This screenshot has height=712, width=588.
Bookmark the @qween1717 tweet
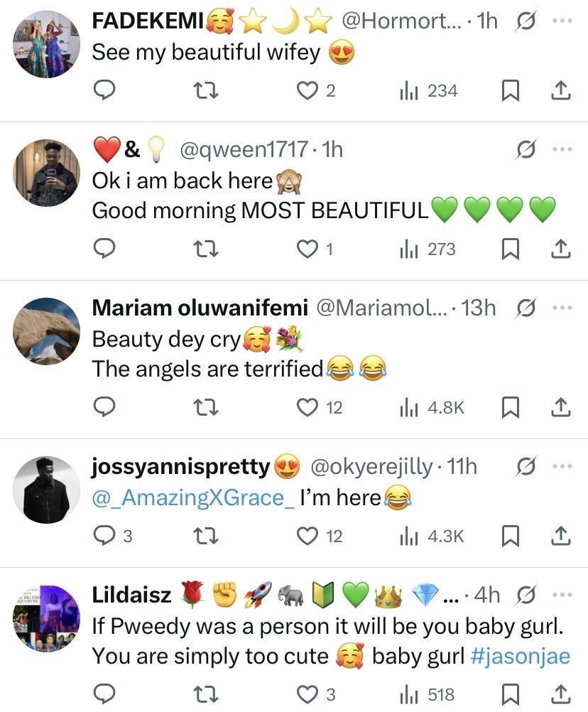click(510, 249)
